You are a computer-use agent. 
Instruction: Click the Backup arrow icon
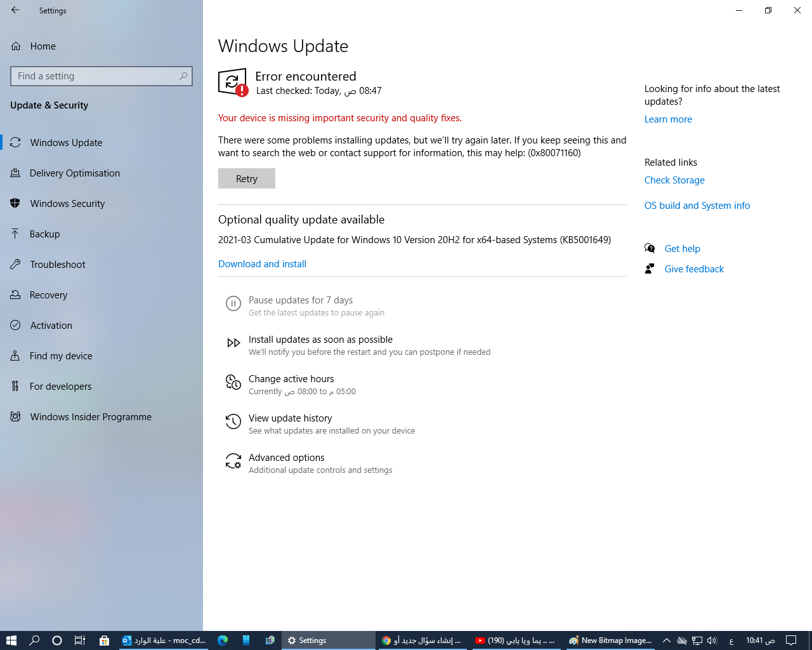point(15,234)
